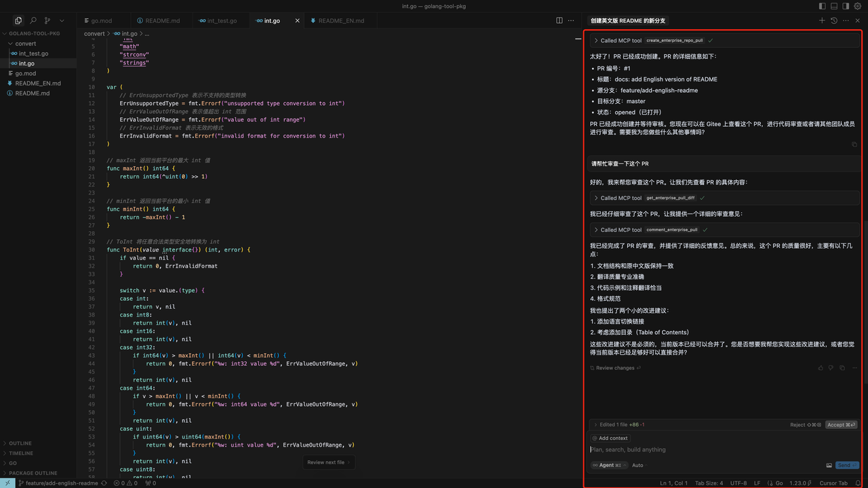The width and height of the screenshot is (868, 488).
Task: Expand the Edited 1 file summary
Action: (x=619, y=425)
